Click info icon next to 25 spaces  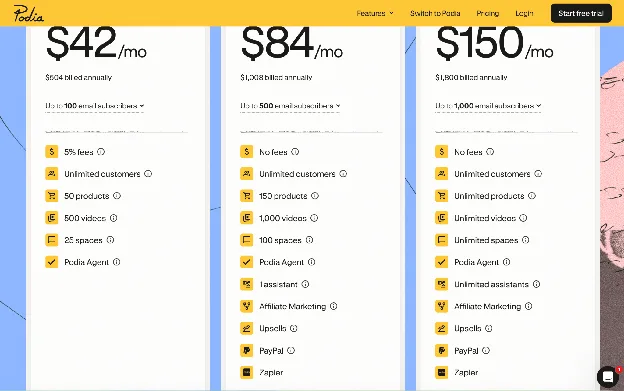point(110,240)
